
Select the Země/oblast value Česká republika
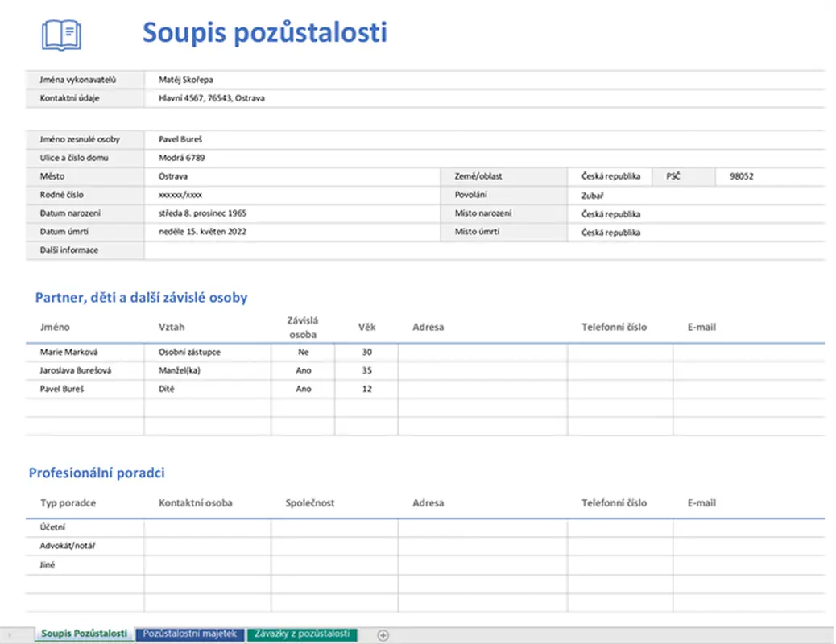pyautogui.click(x=610, y=176)
